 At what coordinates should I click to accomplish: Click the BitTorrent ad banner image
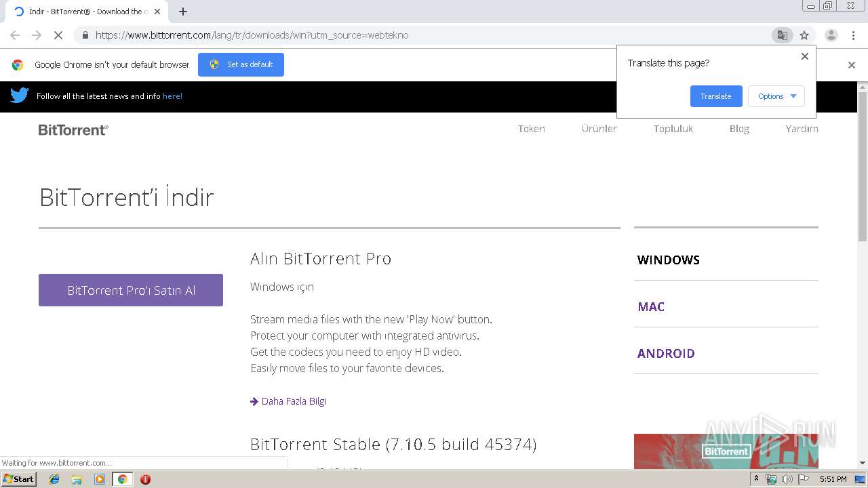[x=726, y=451]
